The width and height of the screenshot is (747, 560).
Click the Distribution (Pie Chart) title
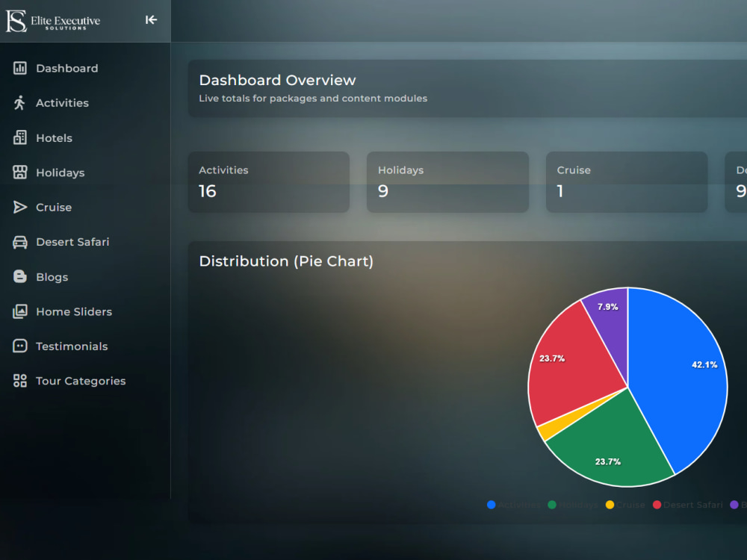tap(286, 261)
